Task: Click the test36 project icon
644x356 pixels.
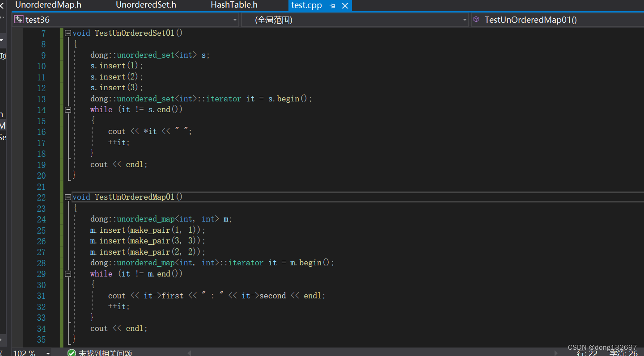Action: (x=18, y=20)
